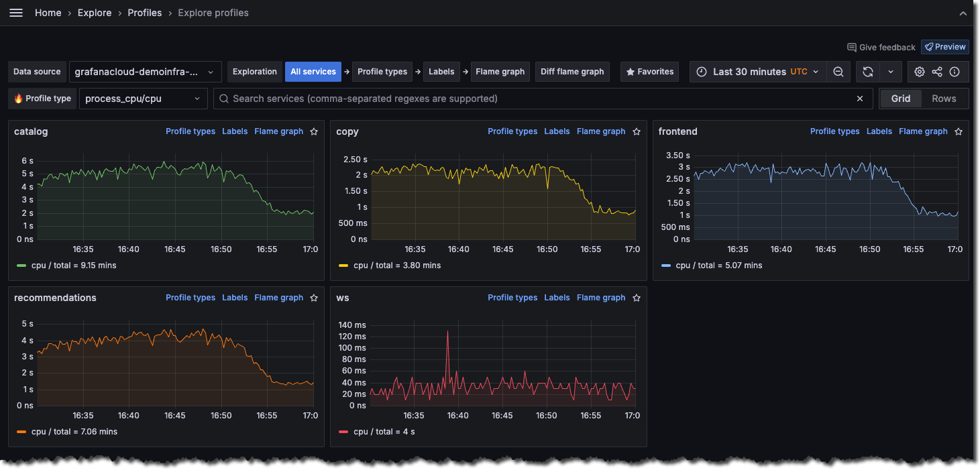Switch the layout to Rows view
Image resolution: width=980 pixels, height=470 pixels.
coord(944,99)
